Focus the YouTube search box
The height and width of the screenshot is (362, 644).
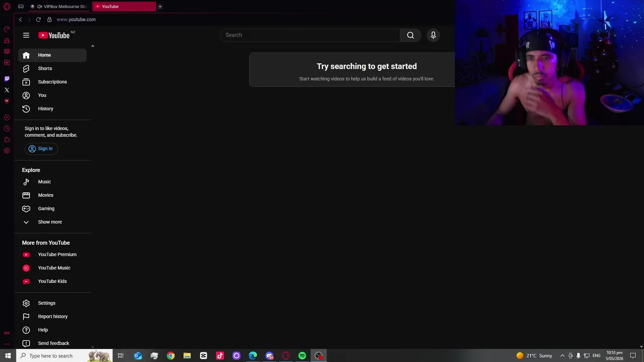coord(310,35)
